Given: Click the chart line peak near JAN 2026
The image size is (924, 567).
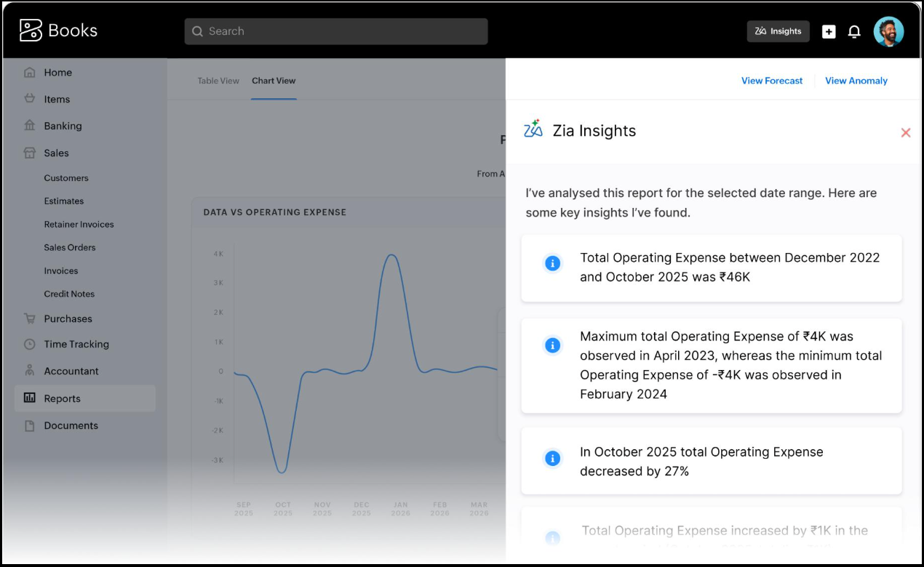Looking at the screenshot, I should click(x=392, y=256).
